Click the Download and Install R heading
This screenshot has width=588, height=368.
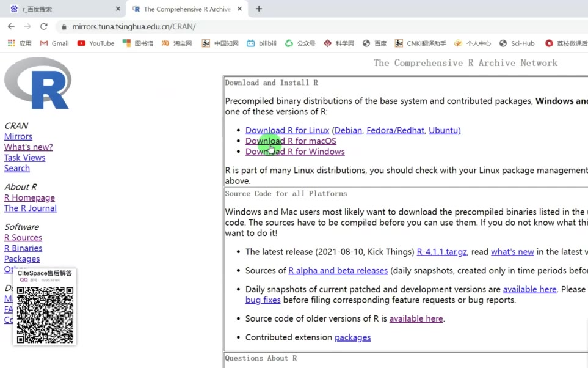(x=271, y=83)
